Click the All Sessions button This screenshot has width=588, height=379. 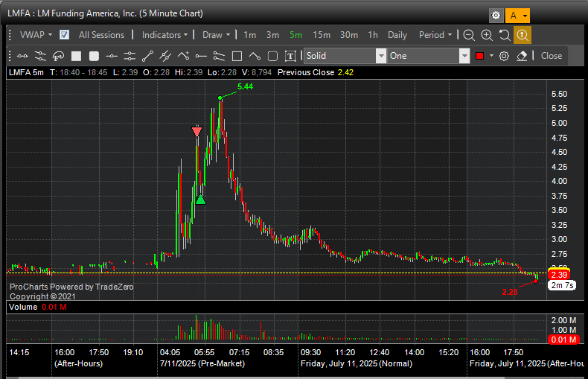(101, 35)
